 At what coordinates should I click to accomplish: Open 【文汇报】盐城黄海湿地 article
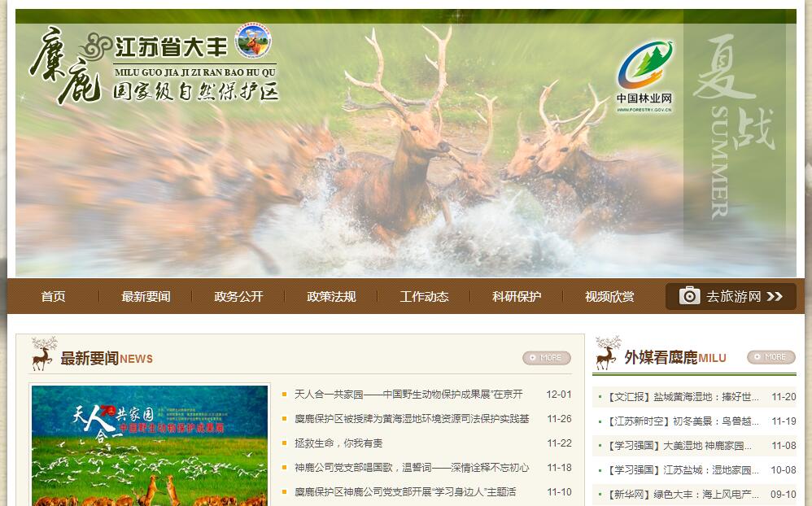tap(683, 397)
